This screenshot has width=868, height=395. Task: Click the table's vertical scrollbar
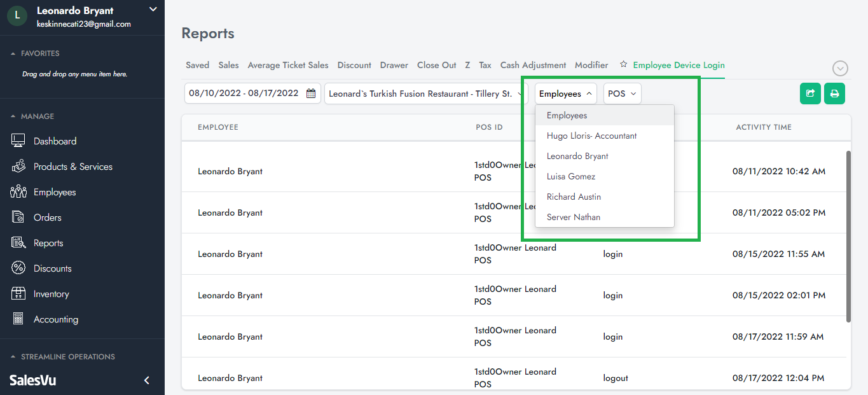(x=848, y=235)
